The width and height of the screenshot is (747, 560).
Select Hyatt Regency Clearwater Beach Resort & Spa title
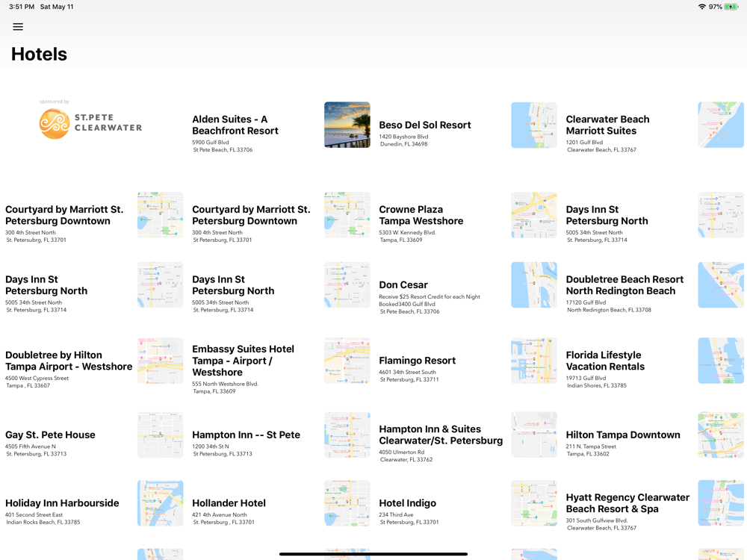pos(627,503)
